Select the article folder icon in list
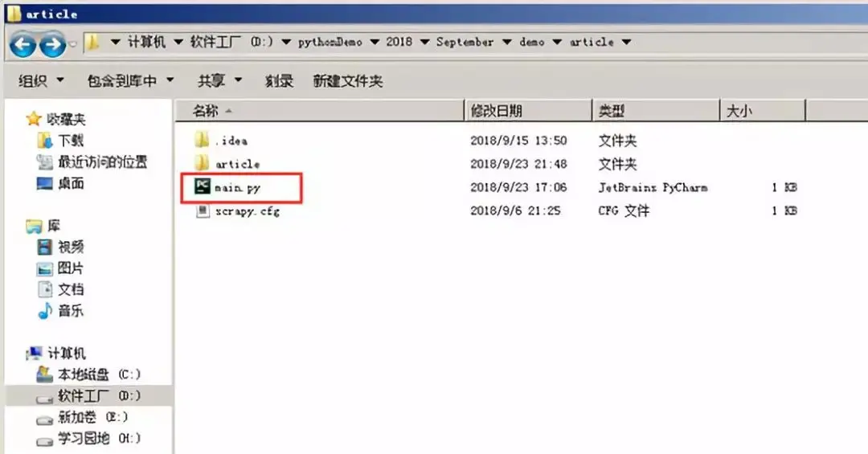 [202, 163]
